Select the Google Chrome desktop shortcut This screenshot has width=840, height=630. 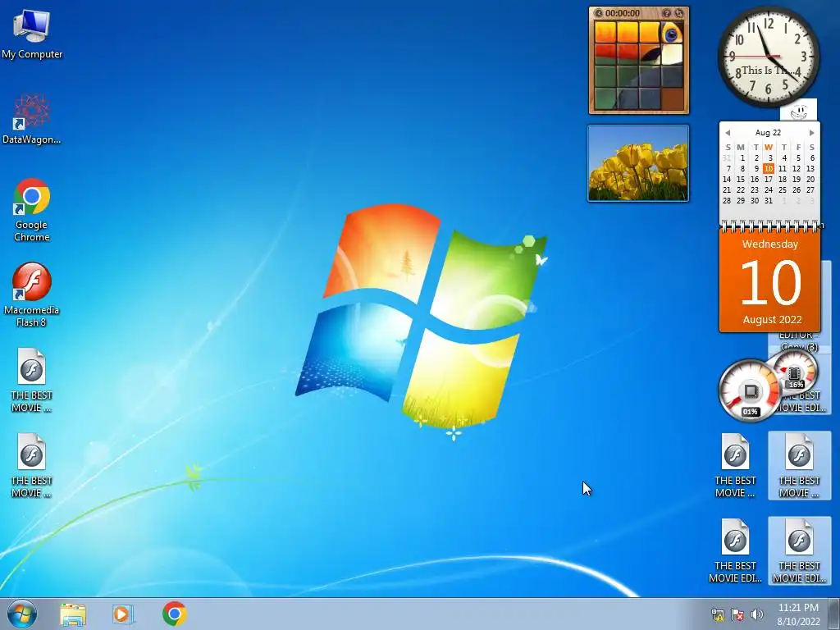[x=32, y=209]
